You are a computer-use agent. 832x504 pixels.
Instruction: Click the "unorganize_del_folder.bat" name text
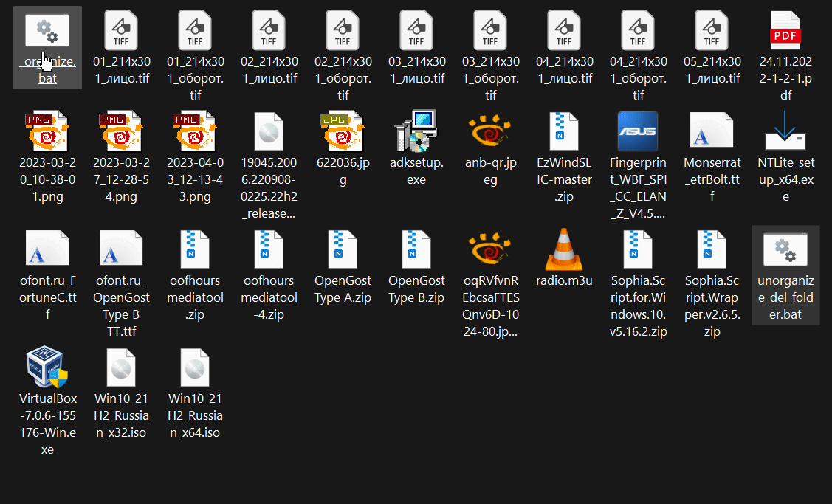coord(785,297)
